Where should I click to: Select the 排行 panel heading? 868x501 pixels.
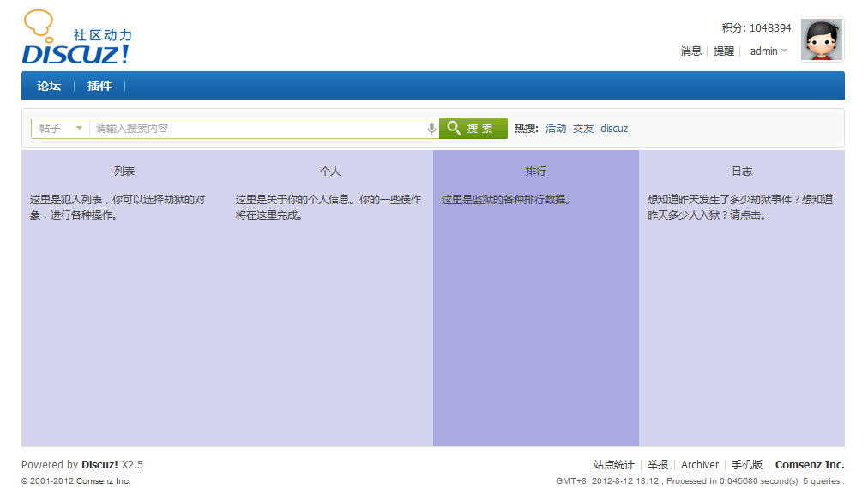pyautogui.click(x=536, y=172)
